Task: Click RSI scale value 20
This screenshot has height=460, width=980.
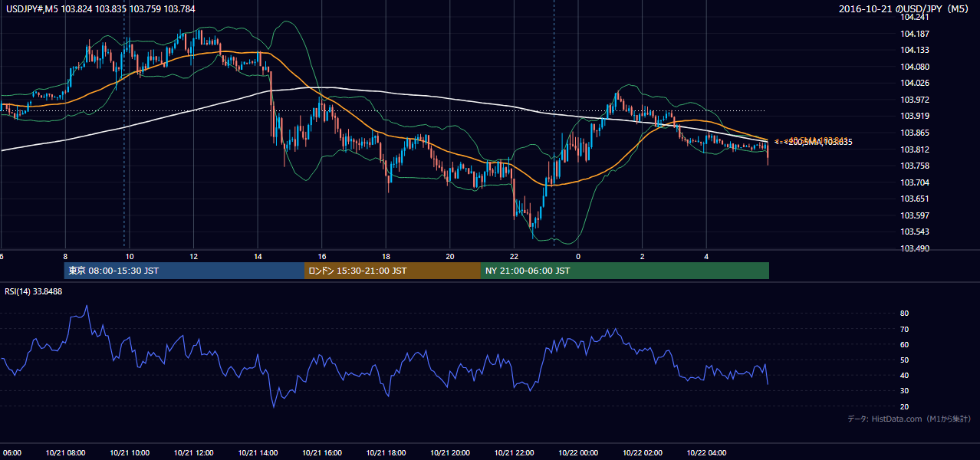Action: click(x=905, y=406)
